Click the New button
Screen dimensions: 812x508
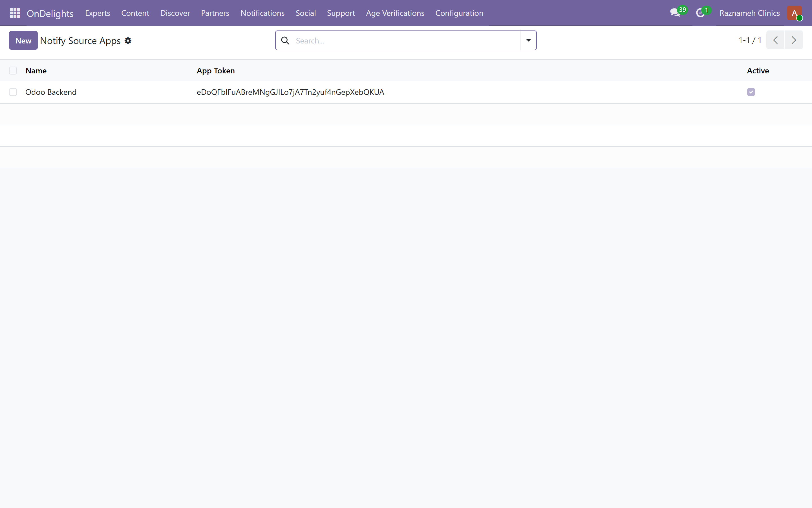tap(23, 41)
